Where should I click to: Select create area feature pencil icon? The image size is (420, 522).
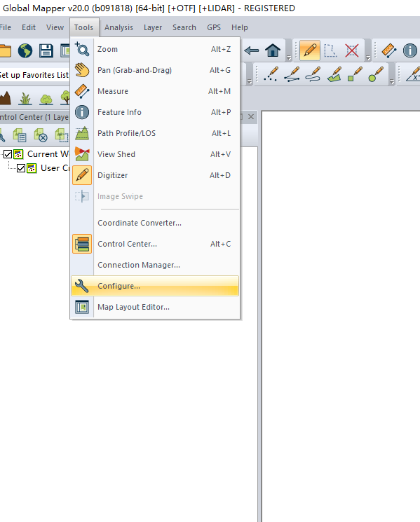pos(334,74)
